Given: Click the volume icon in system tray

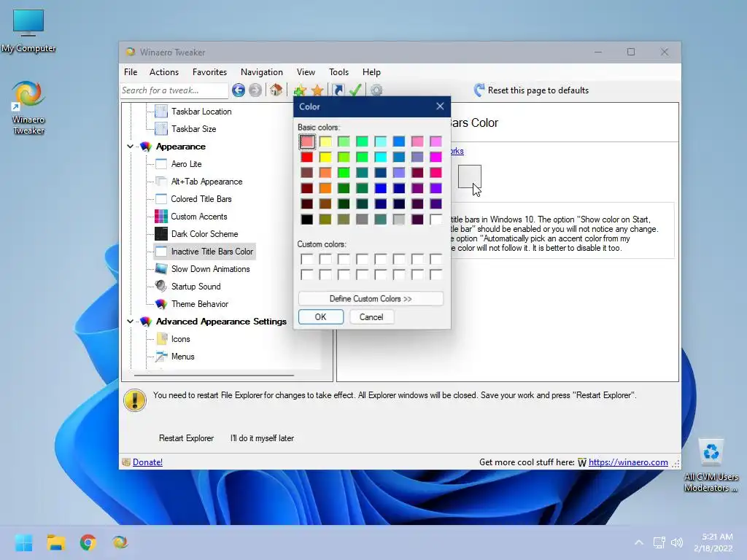Looking at the screenshot, I should (x=677, y=542).
